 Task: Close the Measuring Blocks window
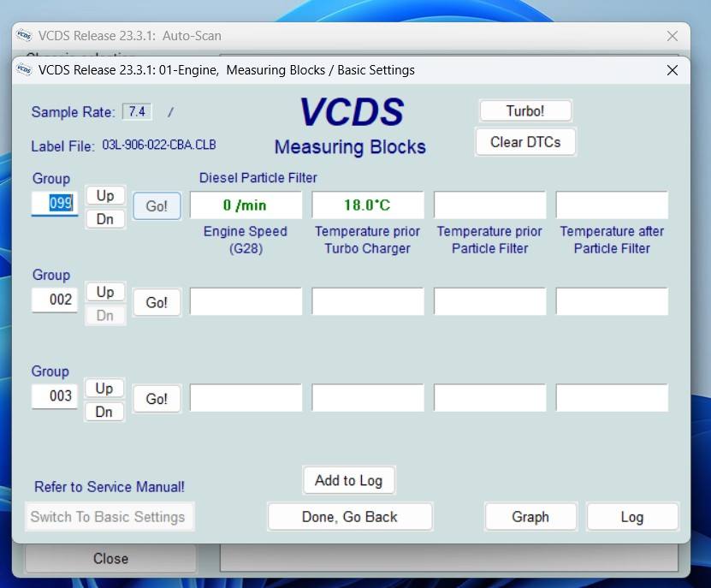(x=672, y=70)
